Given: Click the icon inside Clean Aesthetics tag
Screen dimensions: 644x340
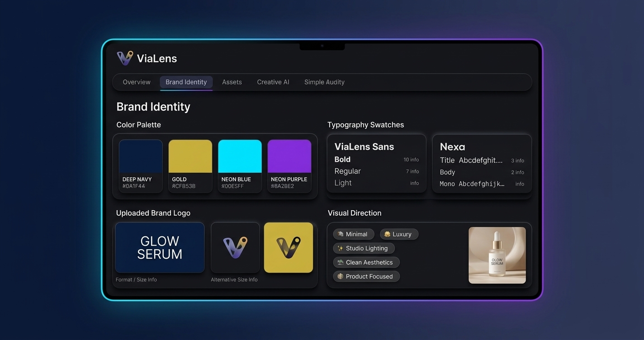Looking at the screenshot, I should point(341,262).
